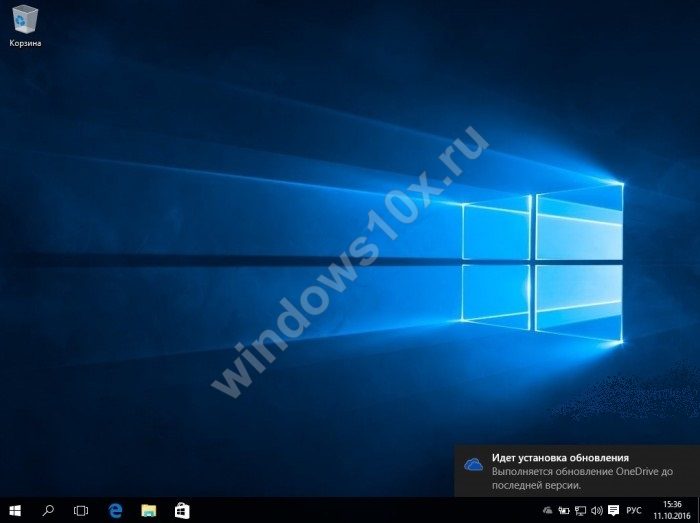700x523 pixels.
Task: Click the Search magnifier on the taskbar
Action: (48, 510)
